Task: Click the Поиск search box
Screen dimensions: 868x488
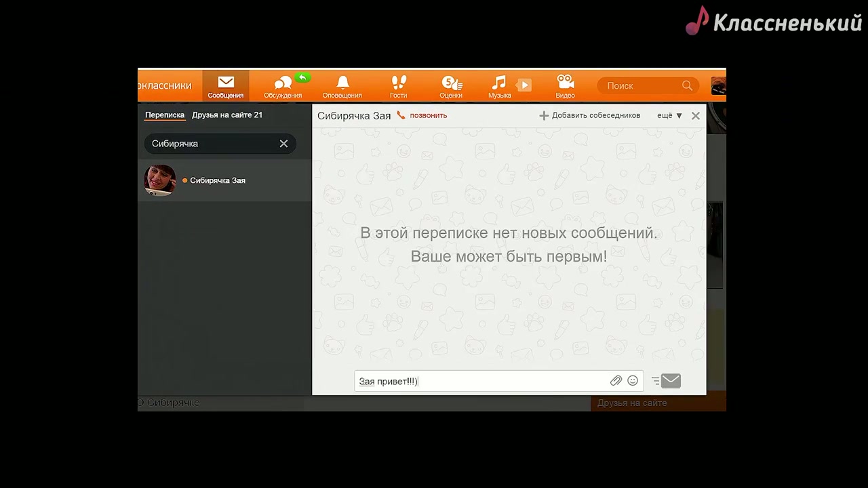Action: pos(641,86)
